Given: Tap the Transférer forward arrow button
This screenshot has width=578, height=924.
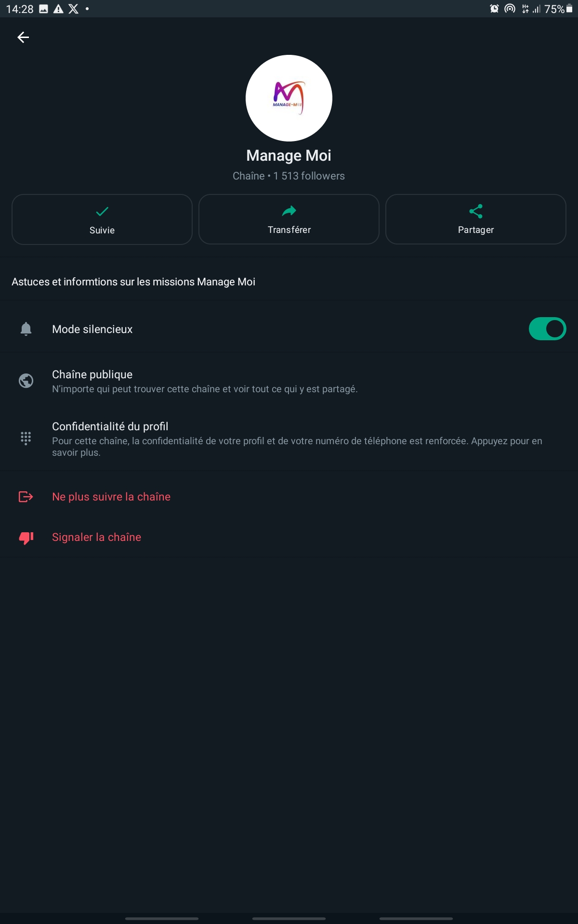Looking at the screenshot, I should 289,219.
